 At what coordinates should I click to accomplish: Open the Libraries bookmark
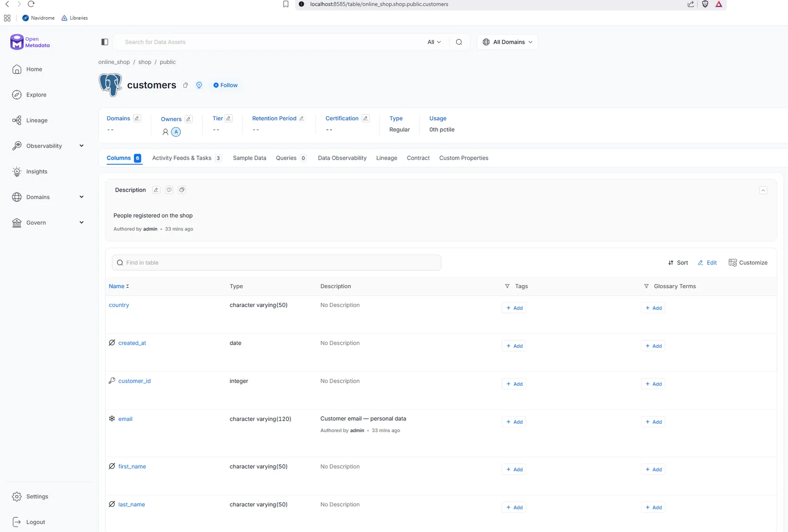[74, 18]
